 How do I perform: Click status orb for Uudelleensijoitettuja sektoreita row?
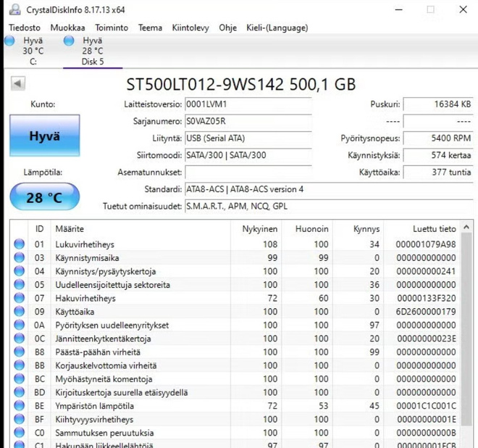tap(20, 284)
